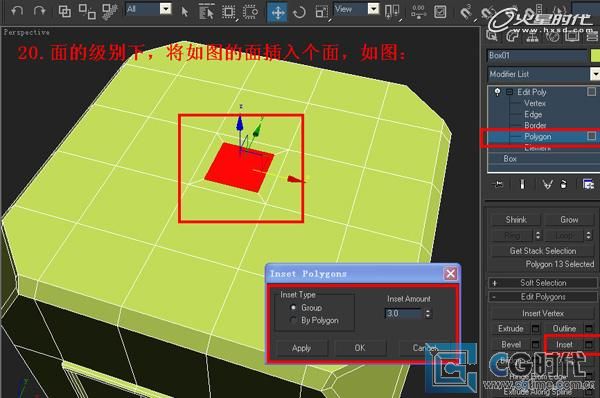The image size is (600, 398).
Task: Click Pin Stack icon below modifier stack
Action: coord(497,184)
